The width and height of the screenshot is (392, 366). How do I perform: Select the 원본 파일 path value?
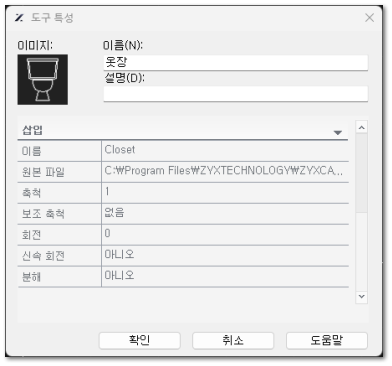pyautogui.click(x=225, y=171)
